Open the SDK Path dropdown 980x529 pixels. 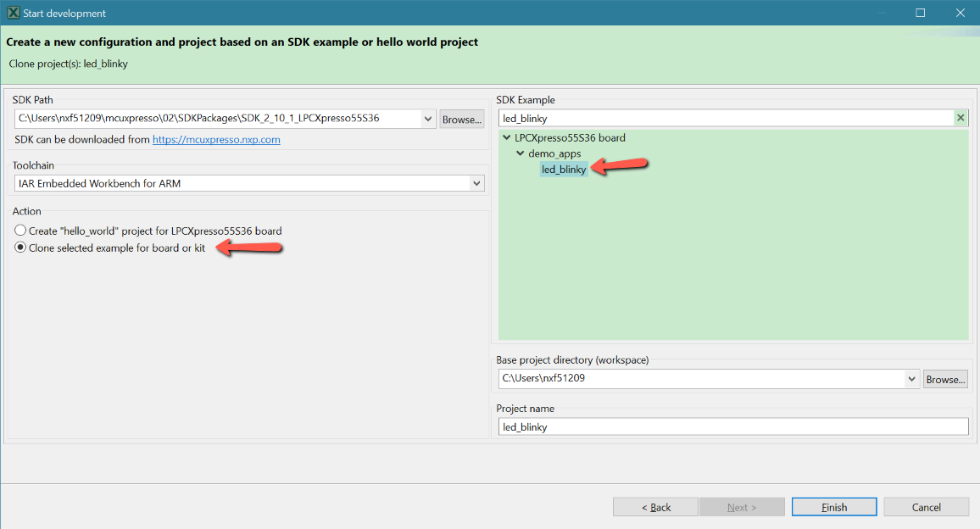(428, 119)
